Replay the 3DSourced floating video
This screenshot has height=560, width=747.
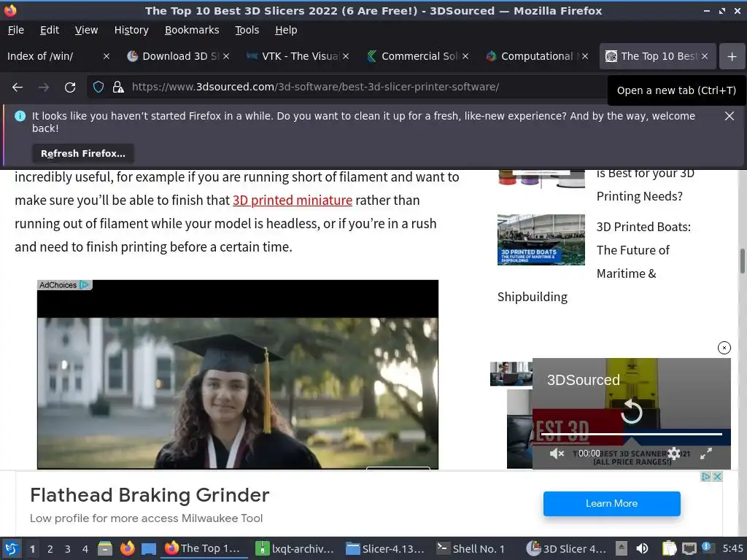[631, 412]
